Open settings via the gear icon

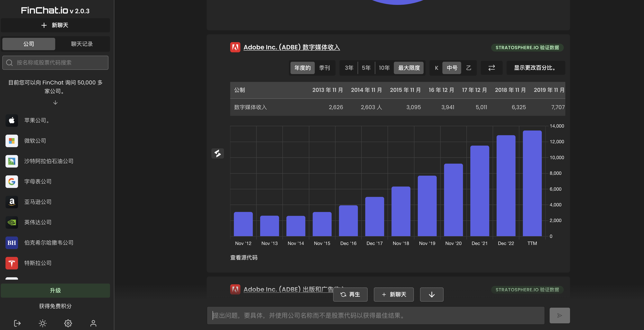point(68,323)
